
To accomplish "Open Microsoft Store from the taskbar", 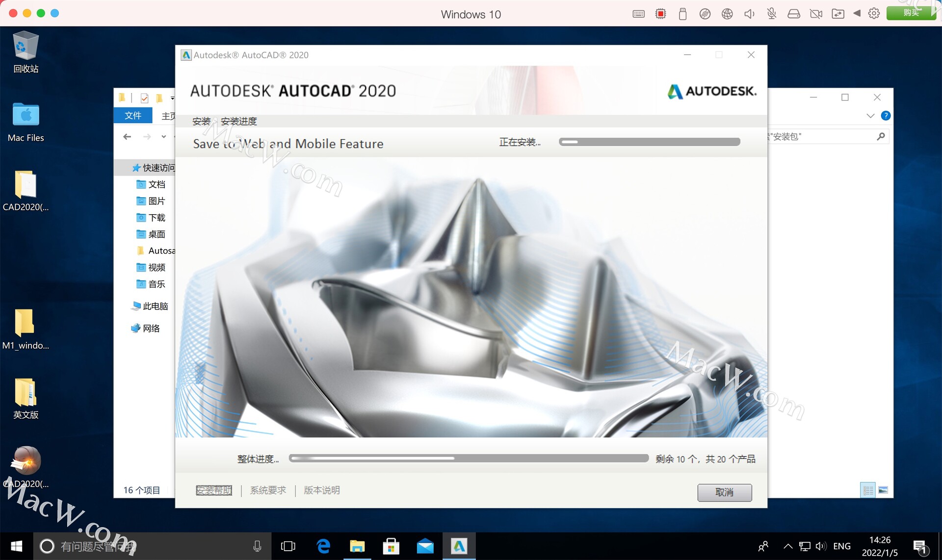I will (x=391, y=546).
